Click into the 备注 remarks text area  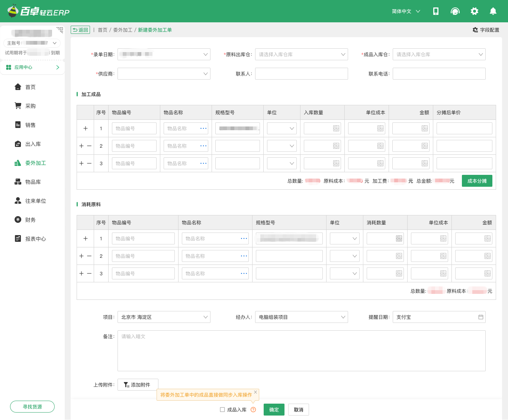point(301,351)
